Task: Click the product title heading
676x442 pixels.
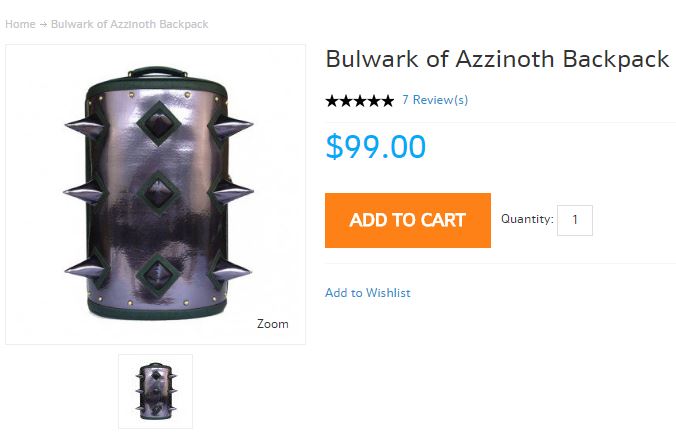Action: pos(498,59)
